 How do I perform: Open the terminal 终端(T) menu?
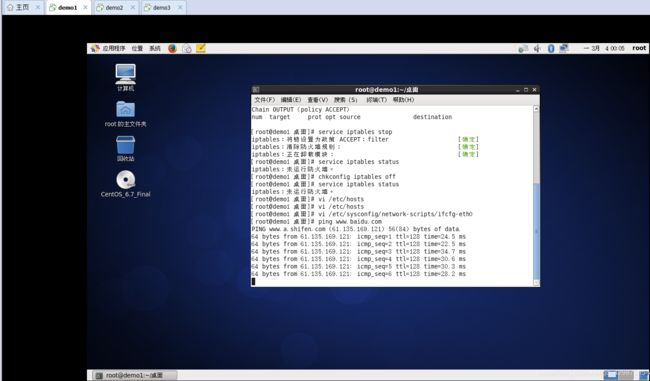(376, 100)
